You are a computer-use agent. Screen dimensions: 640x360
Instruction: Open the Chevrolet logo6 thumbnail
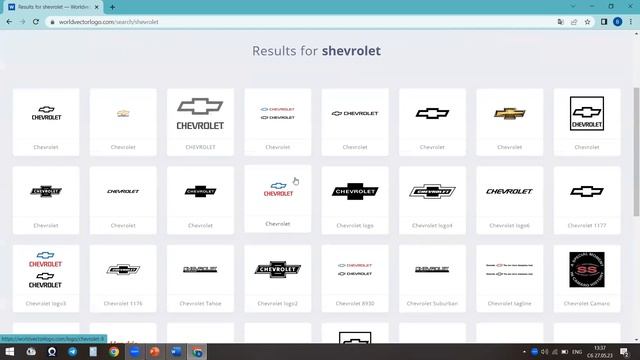pyautogui.click(x=509, y=191)
